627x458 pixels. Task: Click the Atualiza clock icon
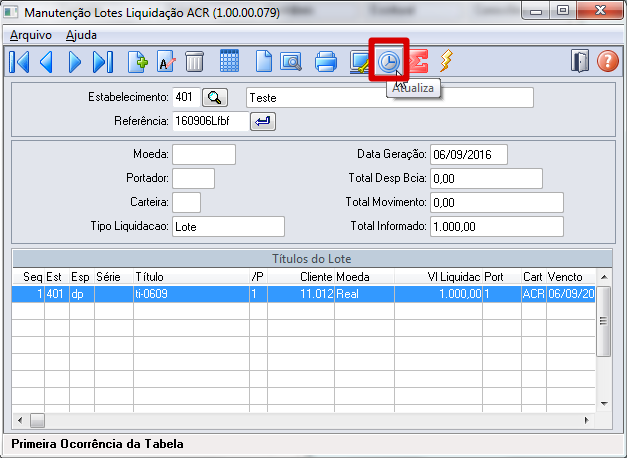coord(389,62)
